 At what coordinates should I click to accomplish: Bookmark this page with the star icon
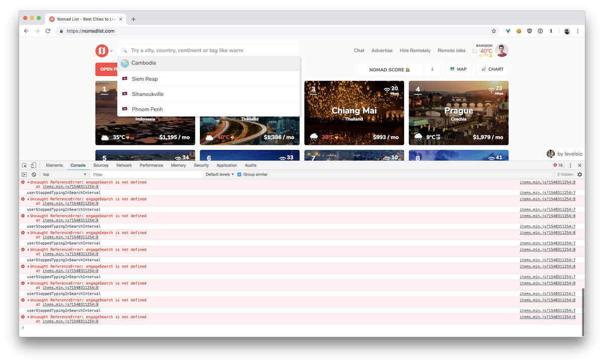(493, 31)
